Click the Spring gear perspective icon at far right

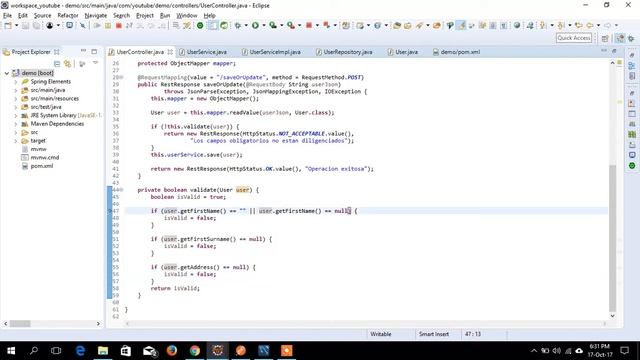coord(631,38)
